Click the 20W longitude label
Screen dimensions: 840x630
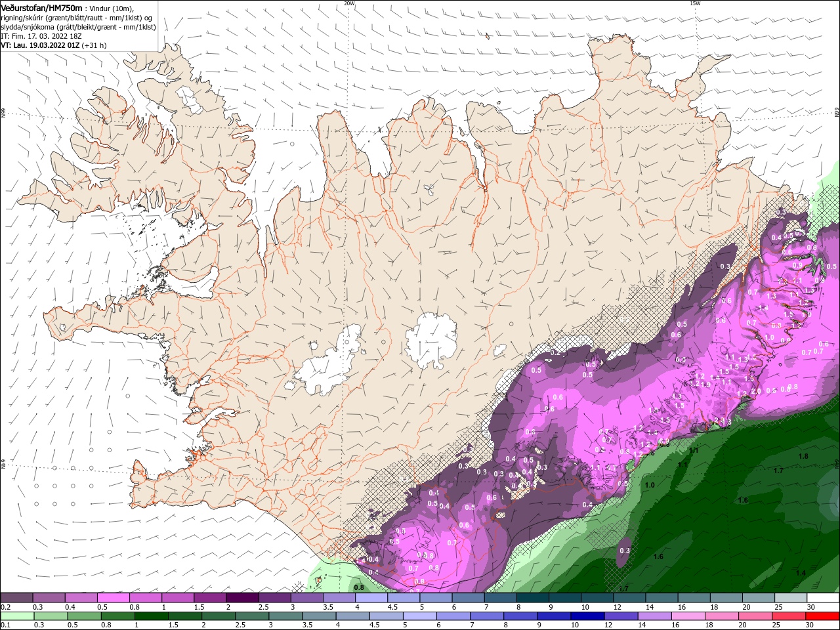[x=350, y=3]
